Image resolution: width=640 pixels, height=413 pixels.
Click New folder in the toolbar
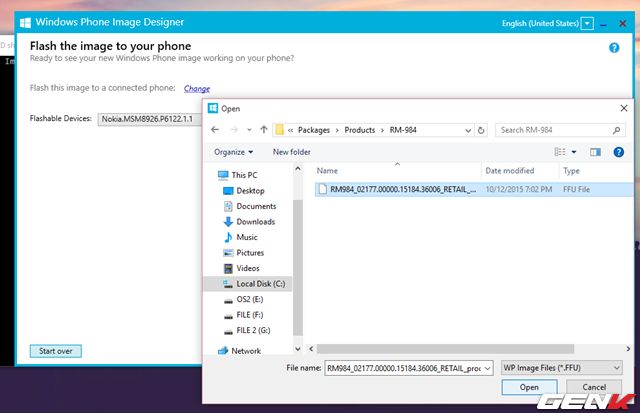(x=292, y=152)
